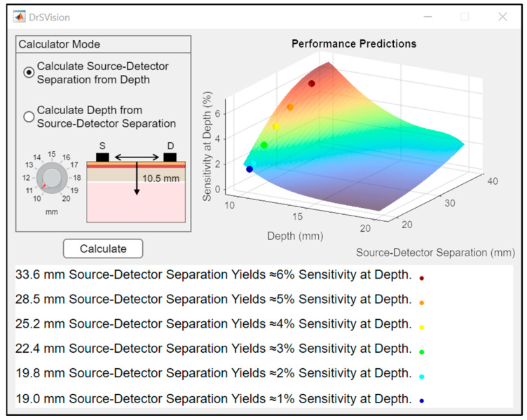This screenshot has height=420, width=527.
Task: Click the yellow 4% marker on surface plot
Action: point(275,127)
